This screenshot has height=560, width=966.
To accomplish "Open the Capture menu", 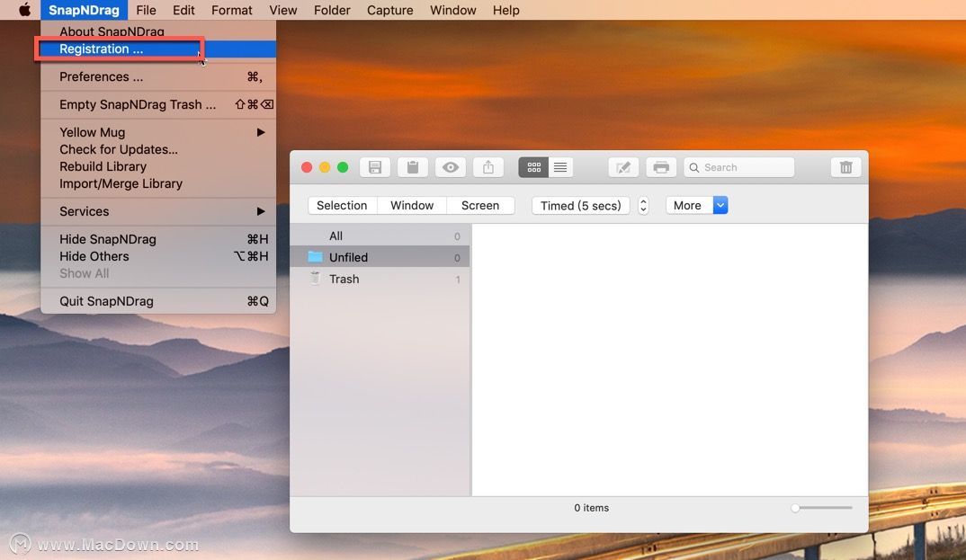I will (390, 10).
